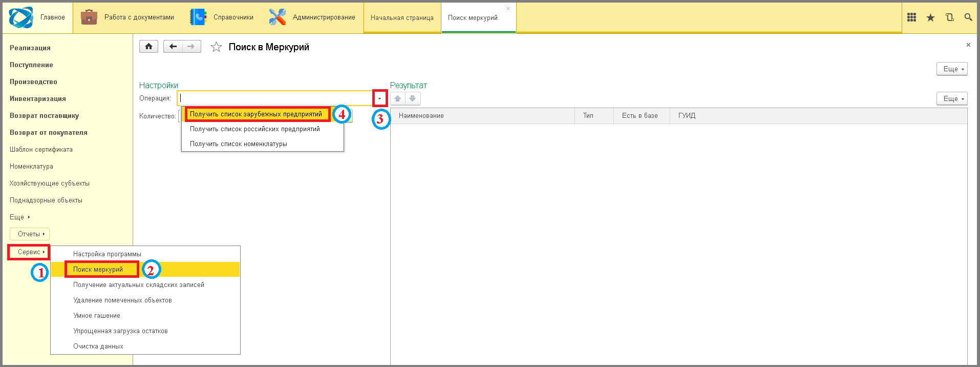This screenshot has width=980, height=367.
Task: Click the briefcase icon for documents
Action: click(x=89, y=17)
